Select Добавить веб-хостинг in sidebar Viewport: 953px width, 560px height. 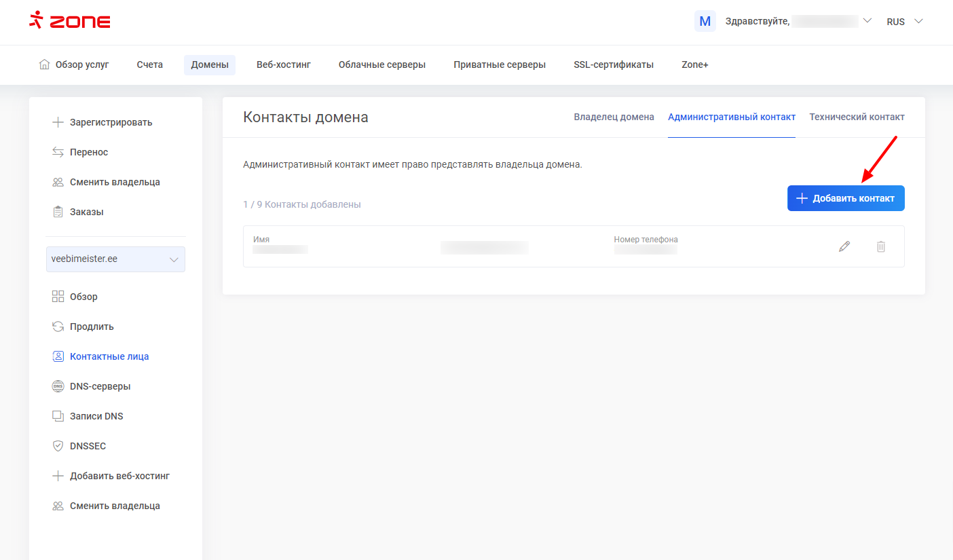pyautogui.click(x=119, y=476)
